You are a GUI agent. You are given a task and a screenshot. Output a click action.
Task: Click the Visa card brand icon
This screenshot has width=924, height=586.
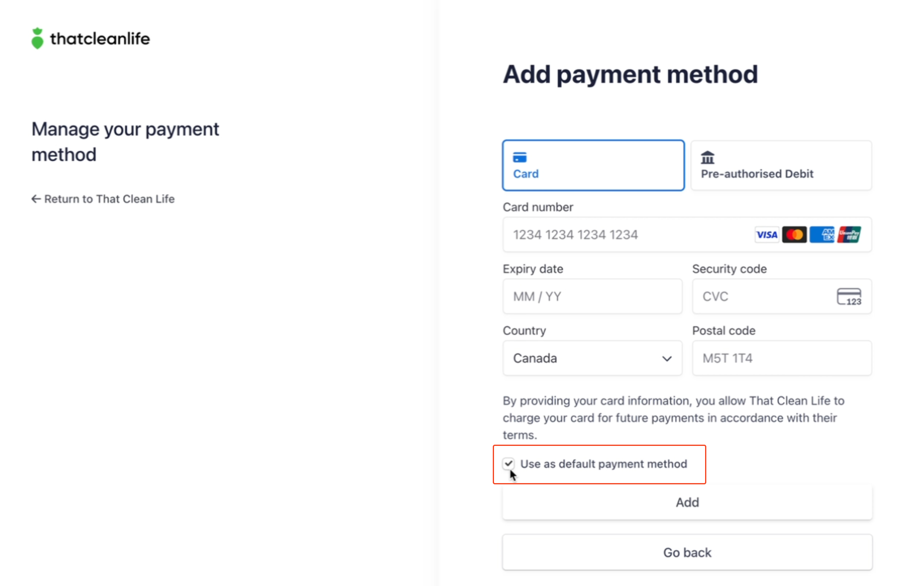point(767,235)
